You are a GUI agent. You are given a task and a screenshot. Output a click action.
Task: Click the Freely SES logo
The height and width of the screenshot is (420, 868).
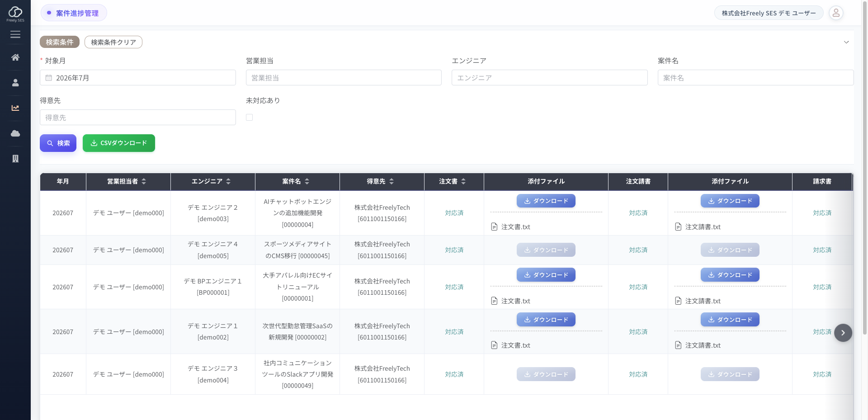coord(15,14)
